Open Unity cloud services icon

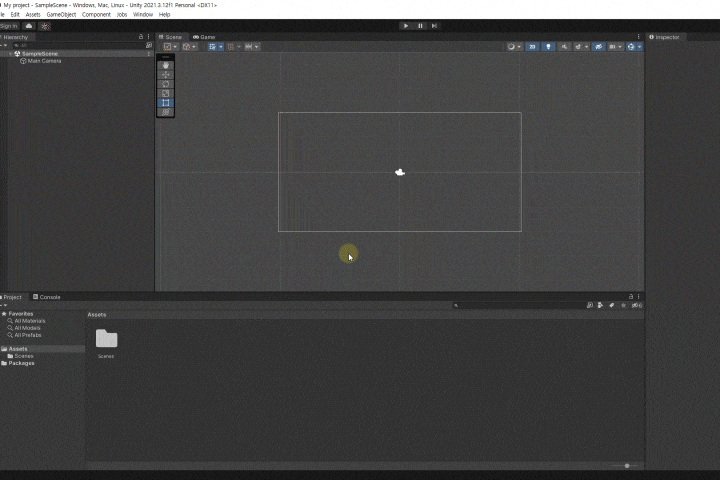coord(29,26)
